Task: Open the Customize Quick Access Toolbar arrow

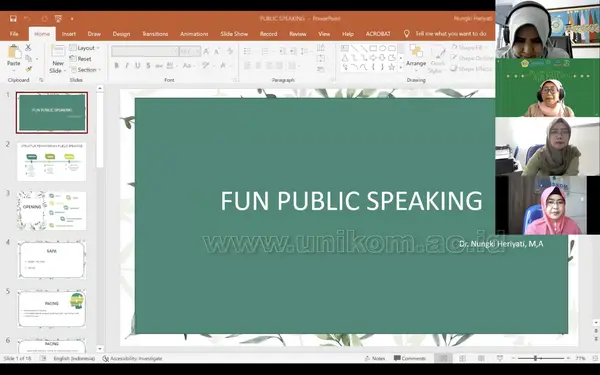Action: (72, 18)
